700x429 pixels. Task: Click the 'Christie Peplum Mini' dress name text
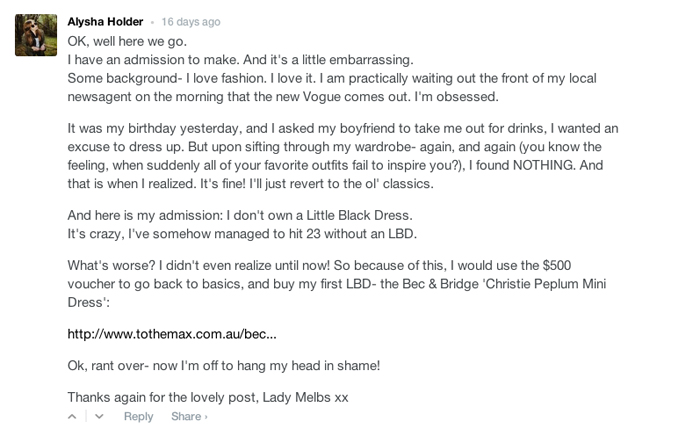pyautogui.click(x=545, y=284)
